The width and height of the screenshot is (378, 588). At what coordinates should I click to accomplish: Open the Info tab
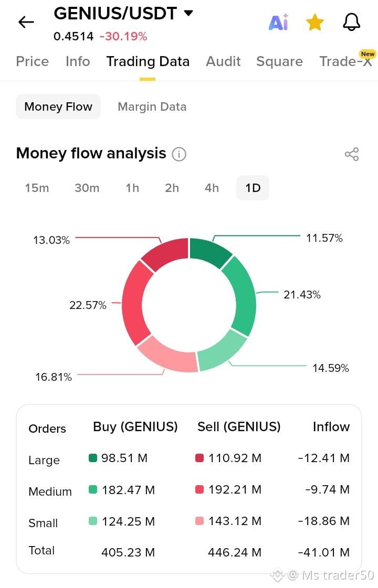pyautogui.click(x=78, y=61)
